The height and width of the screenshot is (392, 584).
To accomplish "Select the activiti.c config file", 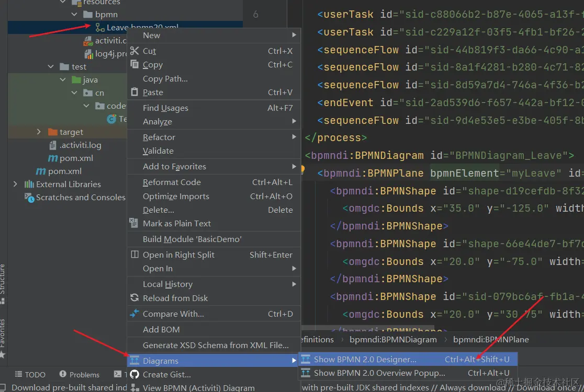I will (x=105, y=40).
